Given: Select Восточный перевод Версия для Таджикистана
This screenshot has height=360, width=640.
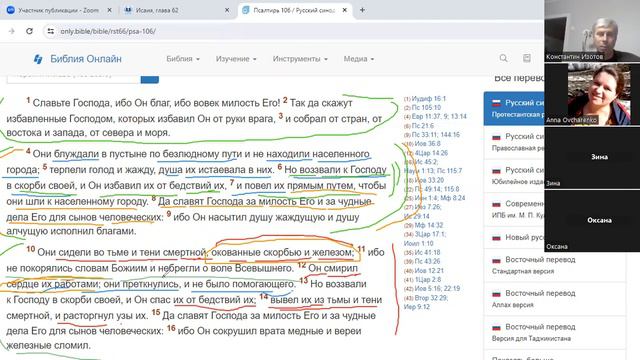Looking at the screenshot, I should [554, 332].
